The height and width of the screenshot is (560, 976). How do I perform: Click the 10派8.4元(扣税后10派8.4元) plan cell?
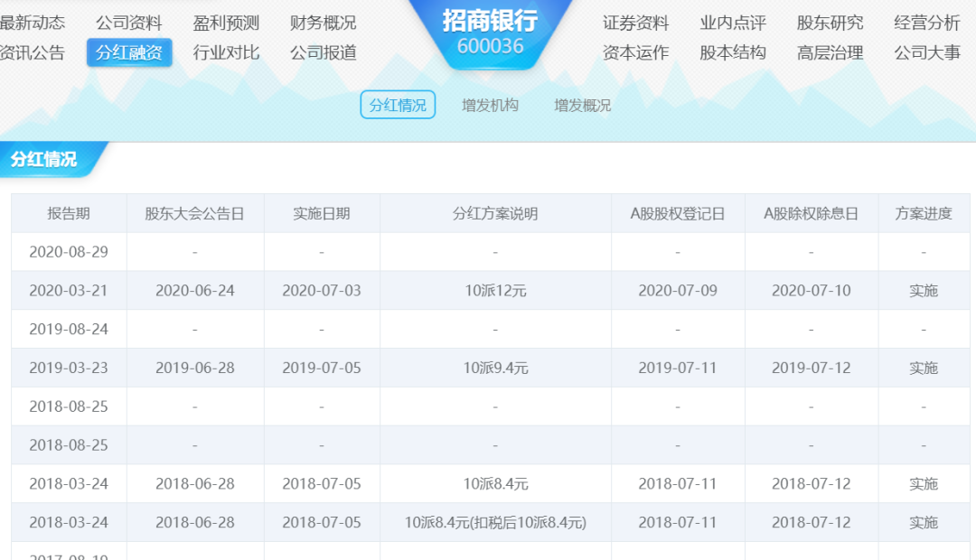coord(495,522)
